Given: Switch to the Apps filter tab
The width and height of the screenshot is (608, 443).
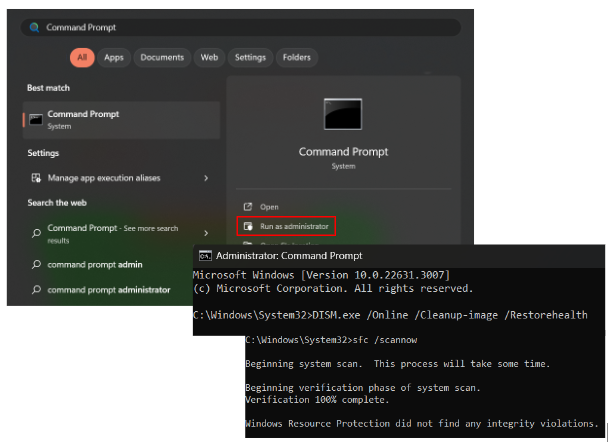Looking at the screenshot, I should coord(114,57).
